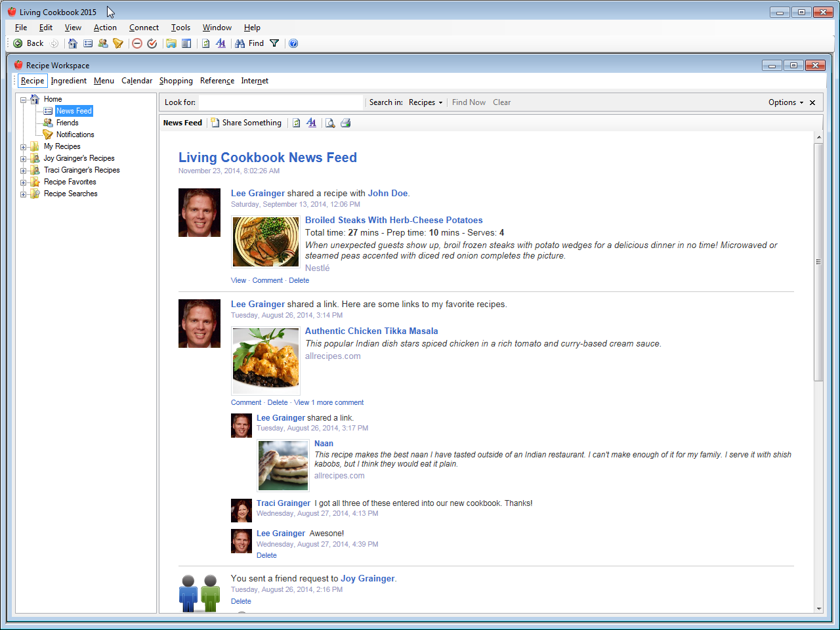Click the Chicken Tikka Masala thumbnail

(266, 361)
